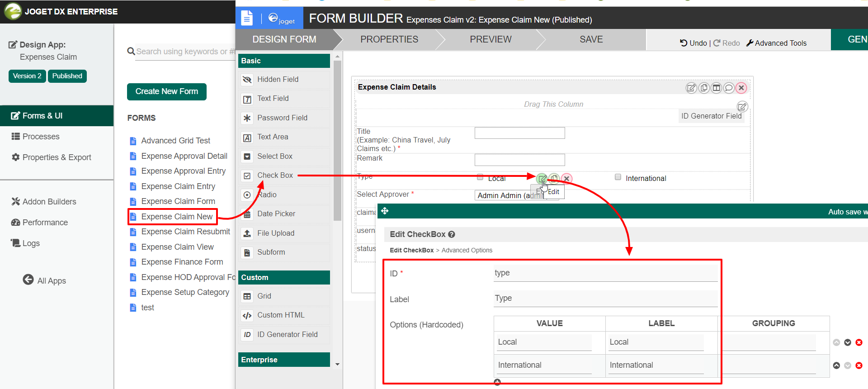The image size is (868, 389).
Task: Move the Local option row down
Action: [848, 342]
